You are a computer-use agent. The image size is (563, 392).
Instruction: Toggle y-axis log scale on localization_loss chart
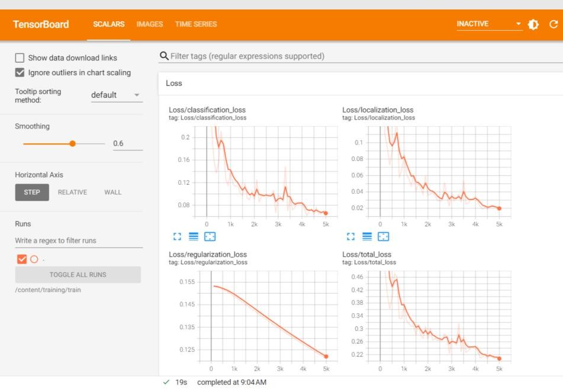366,236
